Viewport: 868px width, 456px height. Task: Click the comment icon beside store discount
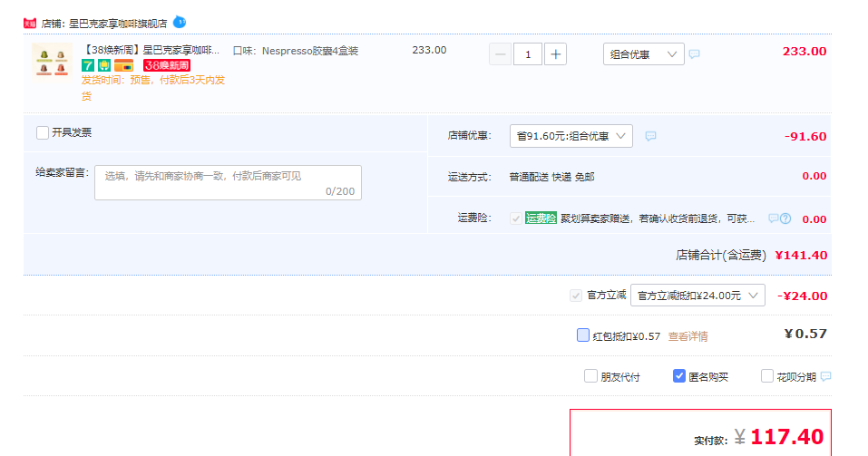tap(650, 136)
